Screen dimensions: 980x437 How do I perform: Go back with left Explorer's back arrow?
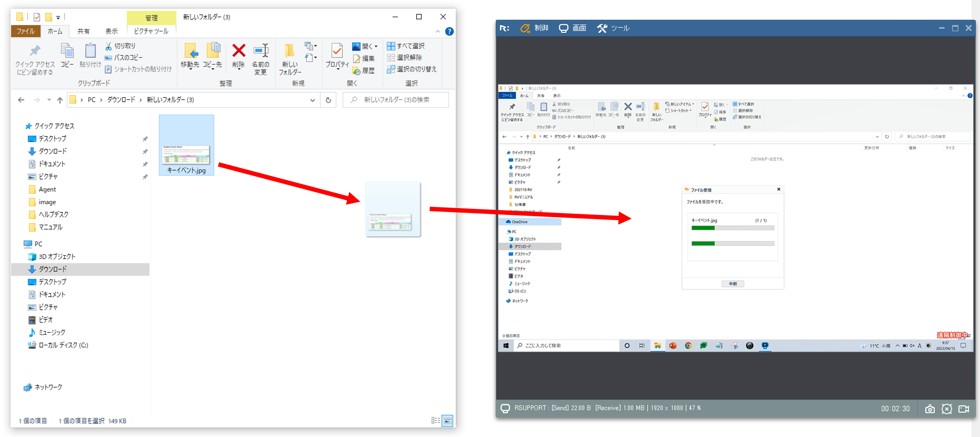21,100
